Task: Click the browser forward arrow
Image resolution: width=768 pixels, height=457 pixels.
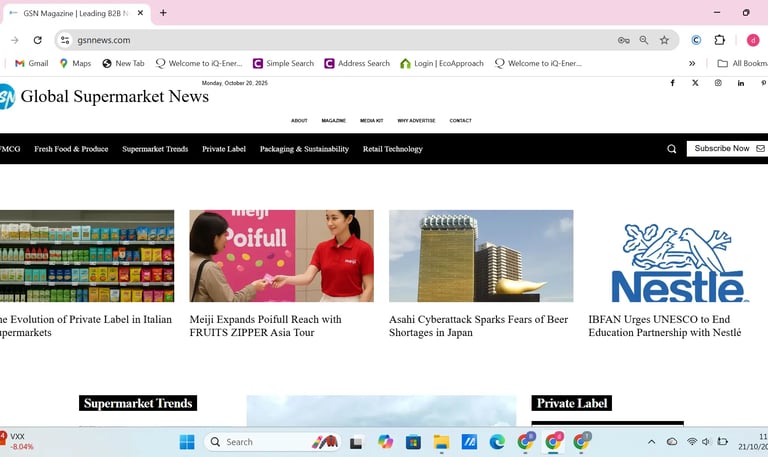Action: click(x=15, y=40)
